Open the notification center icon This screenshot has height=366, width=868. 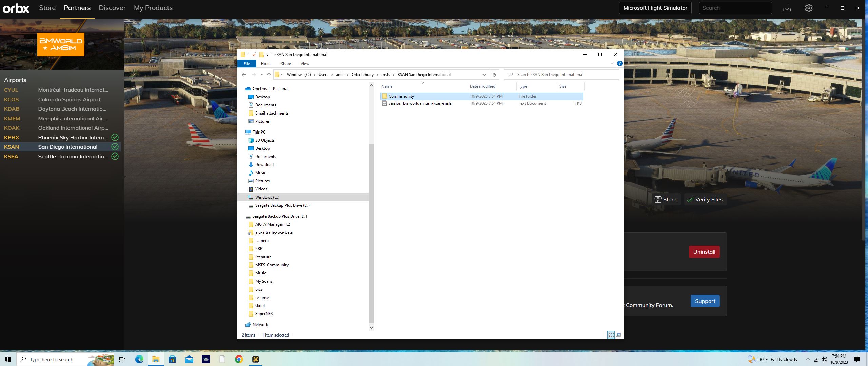(x=857, y=359)
